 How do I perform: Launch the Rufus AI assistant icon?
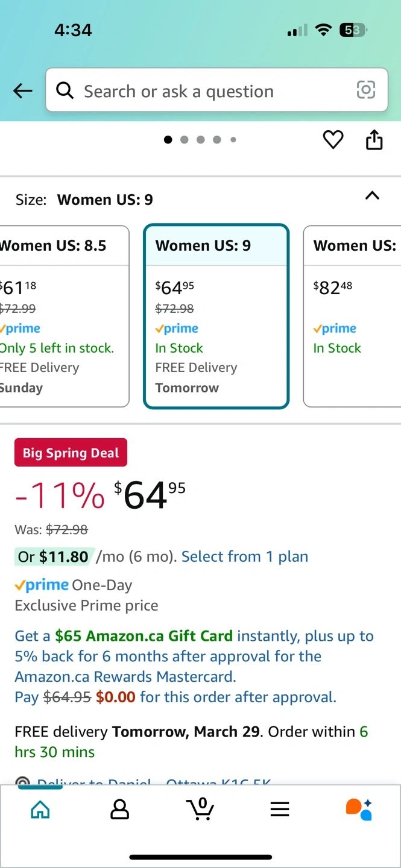click(359, 810)
